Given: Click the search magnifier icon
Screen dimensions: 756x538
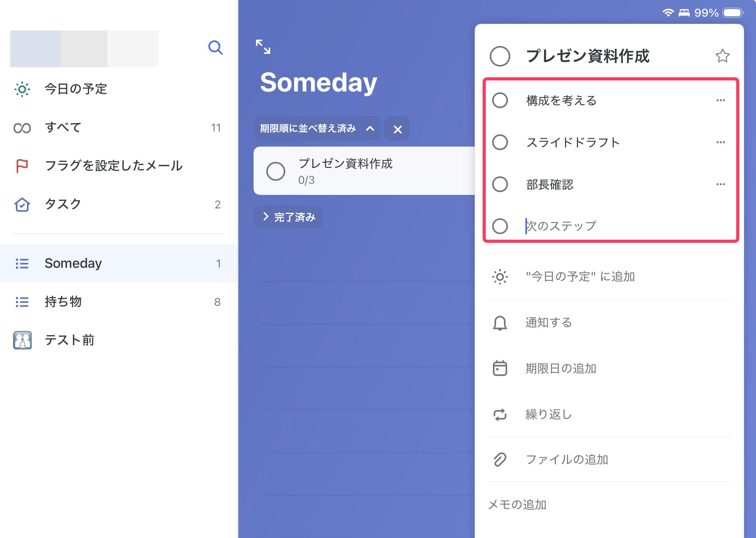Looking at the screenshot, I should pyautogui.click(x=215, y=48).
